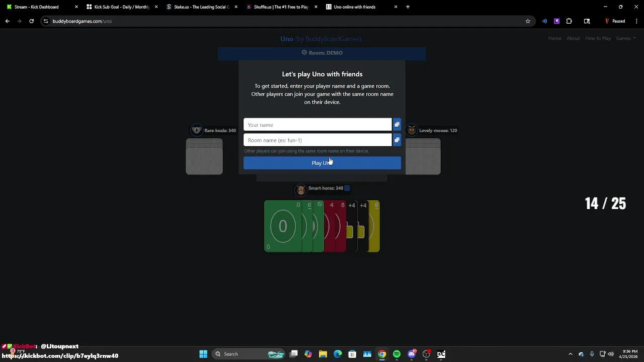Close the Shuffle.us tab

(x=316, y=7)
